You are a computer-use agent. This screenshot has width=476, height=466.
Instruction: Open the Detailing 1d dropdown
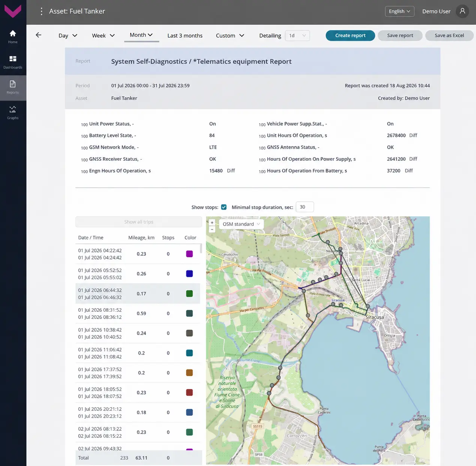[297, 35]
